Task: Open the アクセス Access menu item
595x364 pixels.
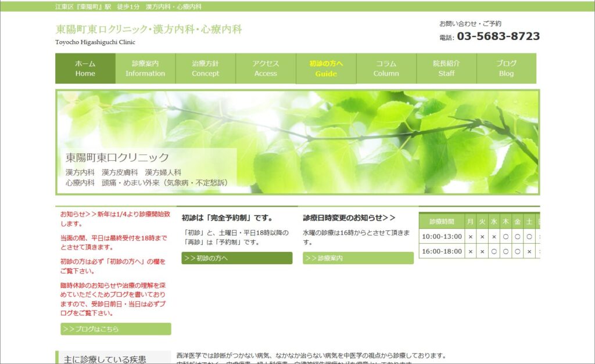Action: pos(266,69)
